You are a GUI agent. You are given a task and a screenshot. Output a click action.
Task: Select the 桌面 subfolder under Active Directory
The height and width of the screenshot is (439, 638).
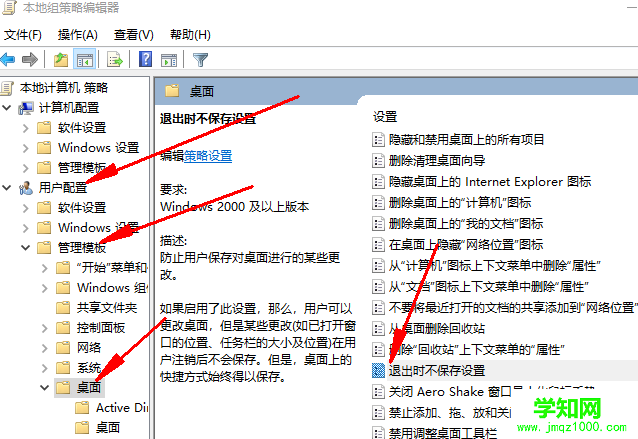[x=108, y=428]
